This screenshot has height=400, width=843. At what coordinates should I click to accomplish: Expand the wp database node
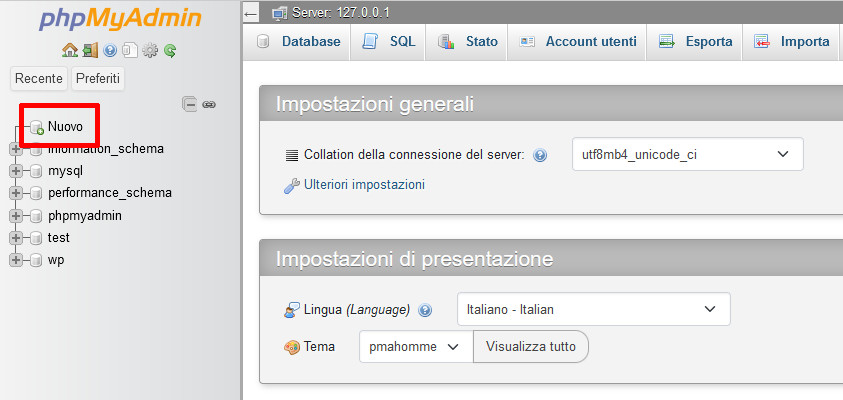pyautogui.click(x=16, y=260)
